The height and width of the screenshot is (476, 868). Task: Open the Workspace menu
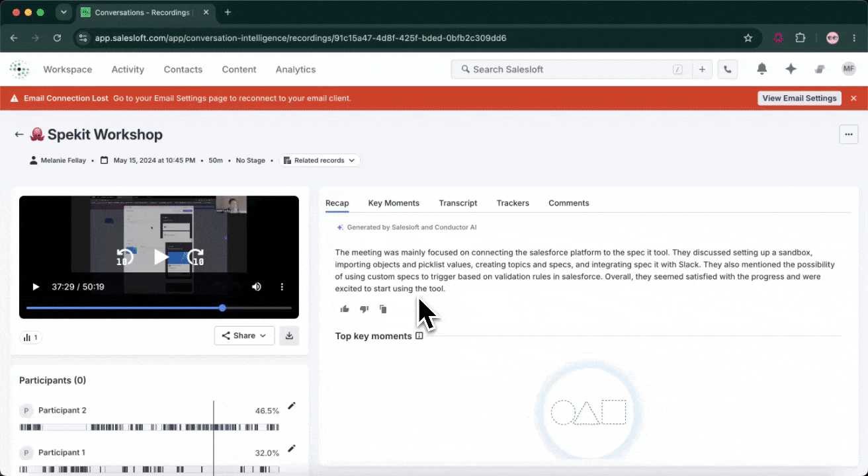click(67, 69)
